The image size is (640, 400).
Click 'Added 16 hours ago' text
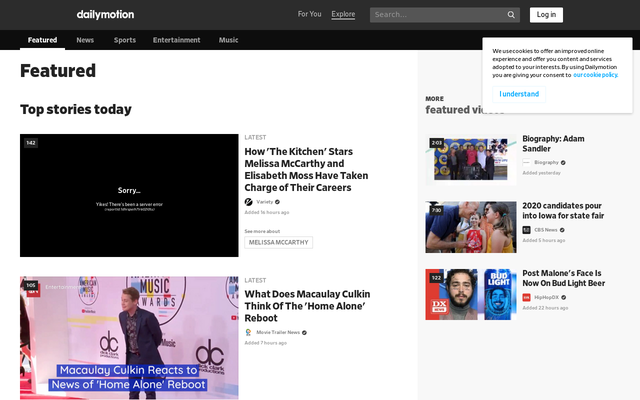pyautogui.click(x=267, y=212)
